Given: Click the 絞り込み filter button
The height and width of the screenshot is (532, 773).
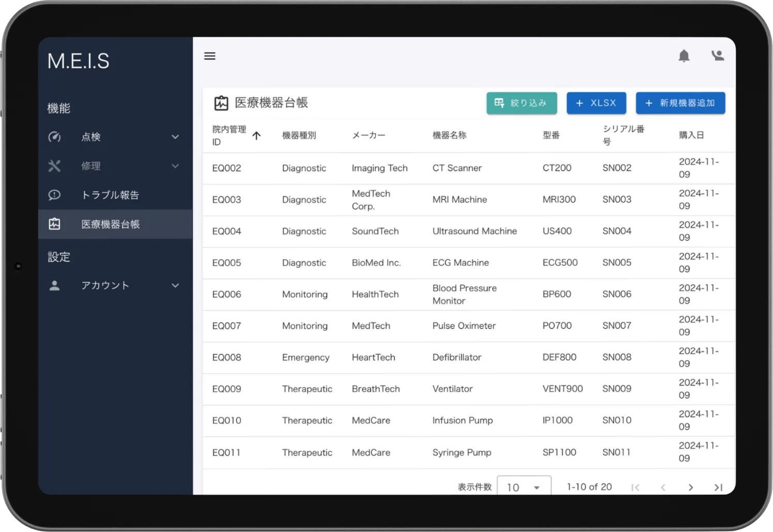Looking at the screenshot, I should (x=522, y=103).
